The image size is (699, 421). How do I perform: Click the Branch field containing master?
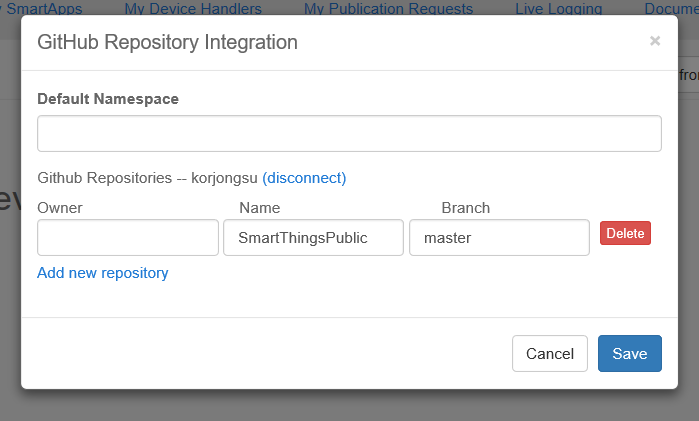[x=499, y=238]
